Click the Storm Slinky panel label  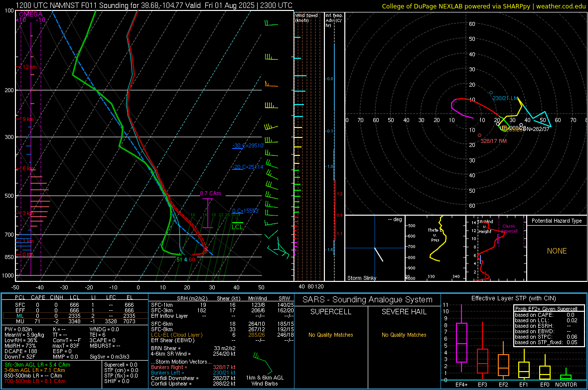[361, 278]
